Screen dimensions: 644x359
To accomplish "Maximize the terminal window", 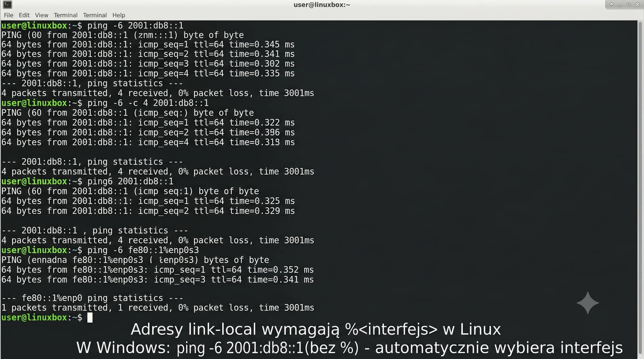I will [629, 5].
